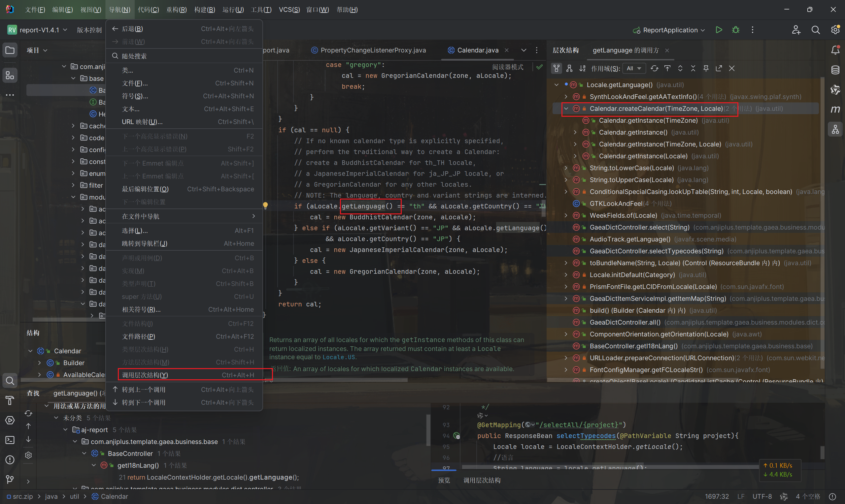845x504 pixels.
Task: Open the 代码(C) menu
Action: point(148,10)
